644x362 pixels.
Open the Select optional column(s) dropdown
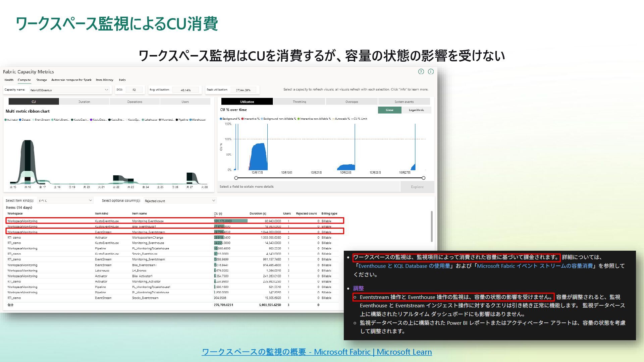pyautogui.click(x=213, y=200)
